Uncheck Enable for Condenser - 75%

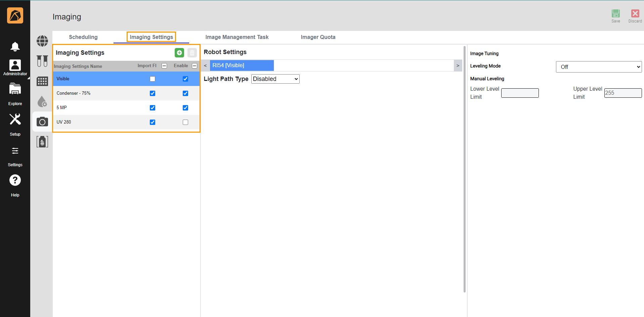click(185, 93)
